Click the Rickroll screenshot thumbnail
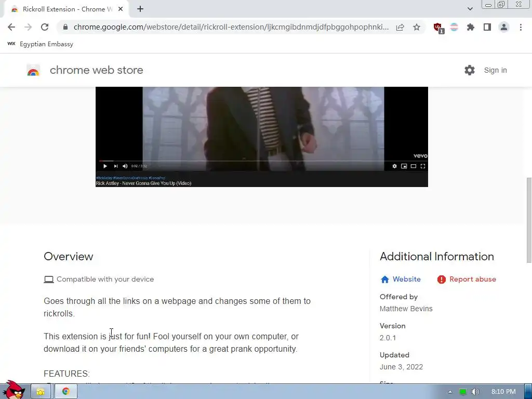Viewport: 532px width, 399px height. click(x=262, y=137)
